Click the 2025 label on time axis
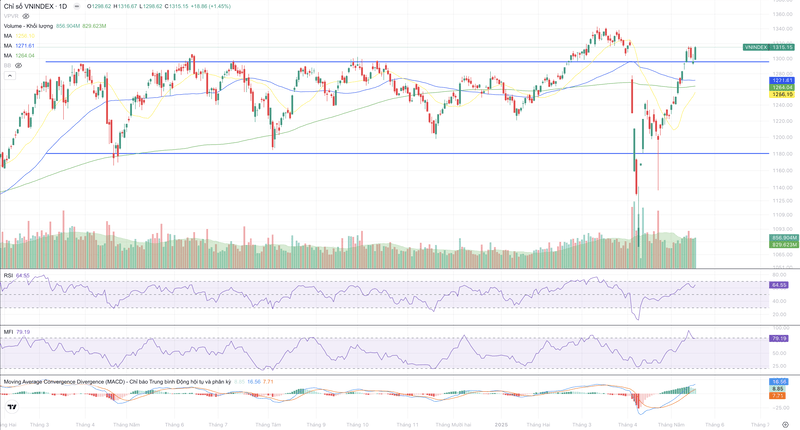The width and height of the screenshot is (800, 430). pos(502,424)
